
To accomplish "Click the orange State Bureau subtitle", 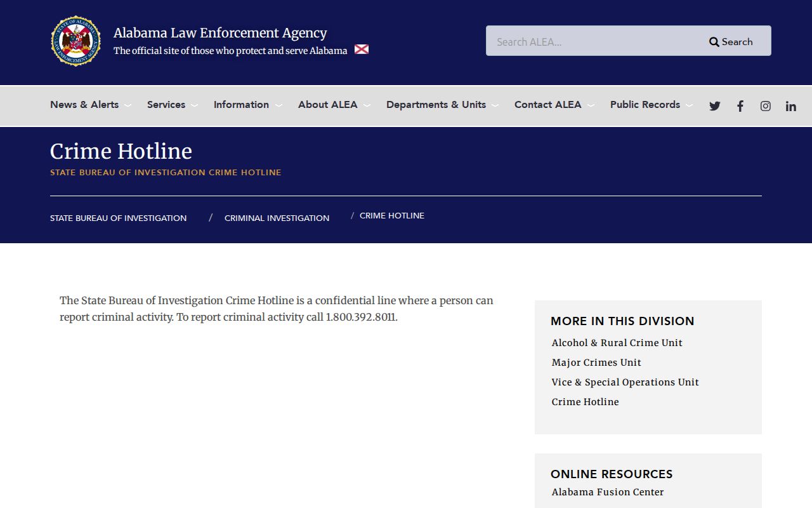I will tap(166, 173).
